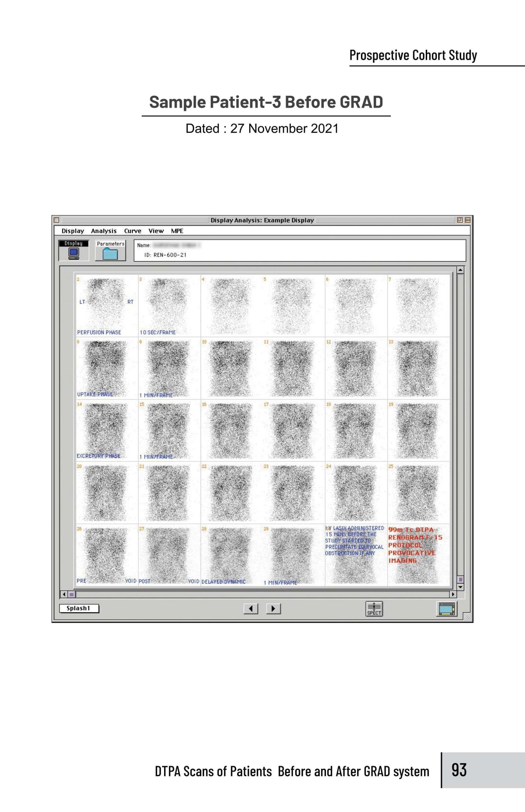Click the title bar zoom box
Viewport: 525px width, 812px height.
460,220
